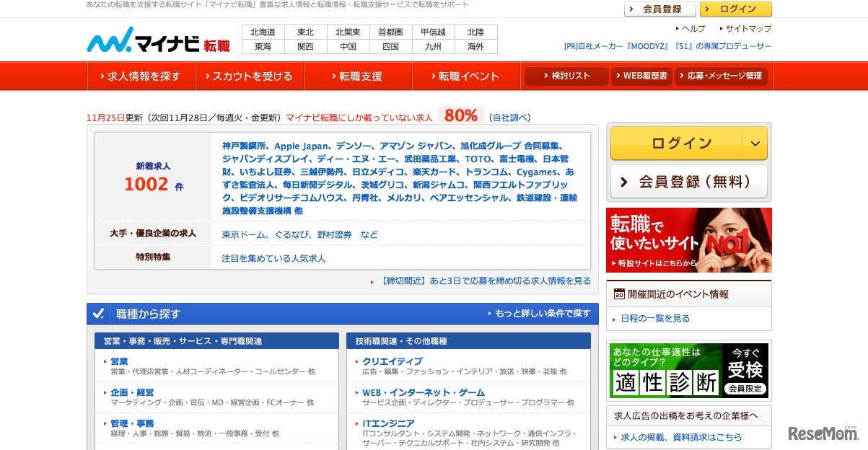Viewport: 868px width, 450px height.
Task: Select the 転職イベント tab
Action: pos(465,76)
